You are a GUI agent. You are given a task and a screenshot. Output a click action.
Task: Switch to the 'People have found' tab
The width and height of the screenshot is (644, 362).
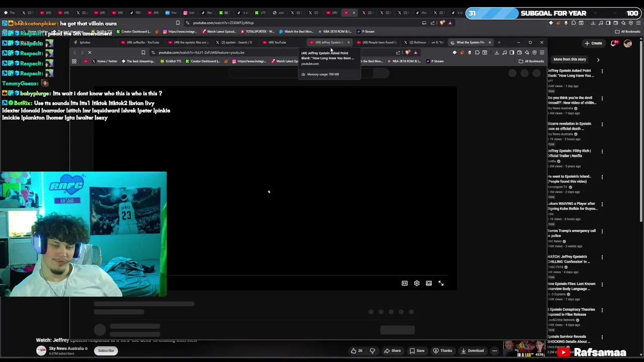tap(377, 42)
